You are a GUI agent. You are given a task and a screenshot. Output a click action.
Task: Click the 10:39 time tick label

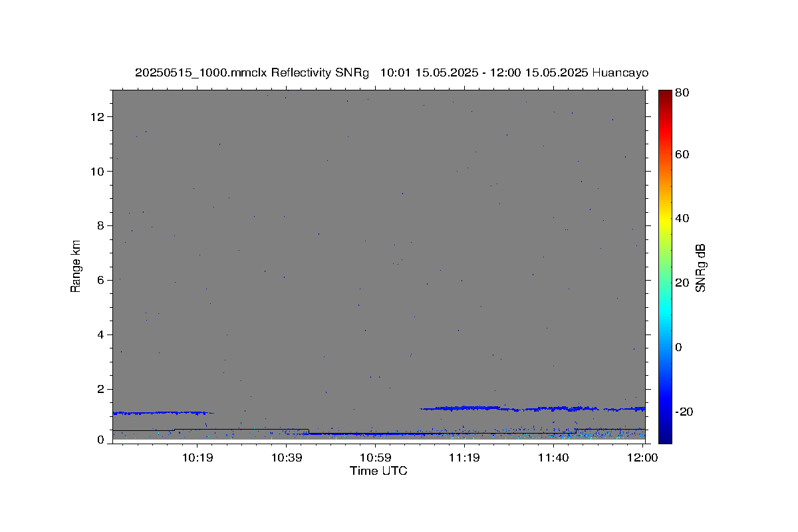coord(287,458)
